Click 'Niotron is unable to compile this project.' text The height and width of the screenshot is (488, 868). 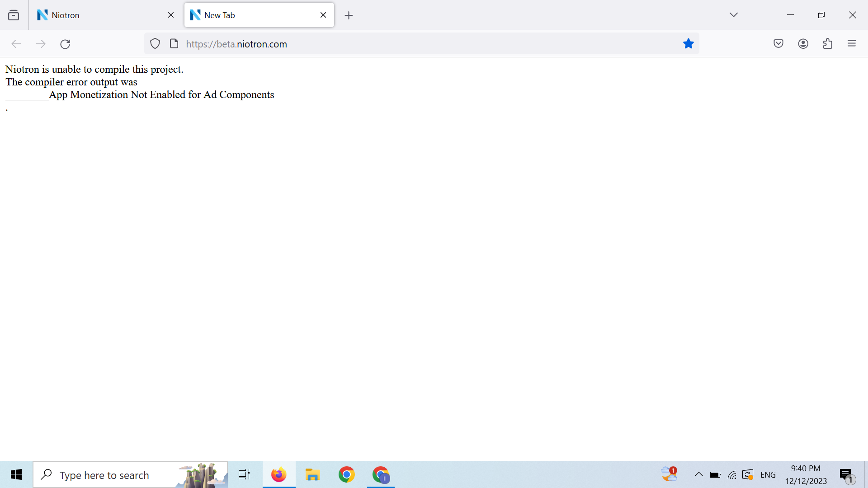click(x=94, y=70)
